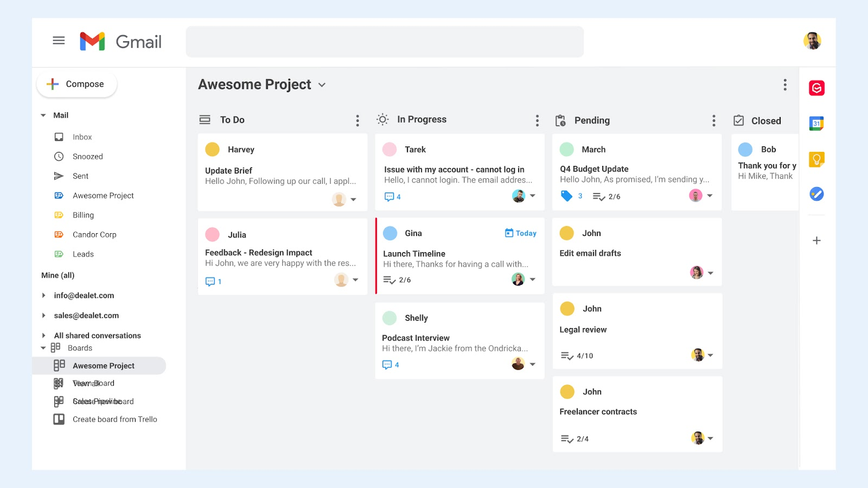The height and width of the screenshot is (488, 868).
Task: Click the Pending clipboard icon
Action: click(560, 120)
